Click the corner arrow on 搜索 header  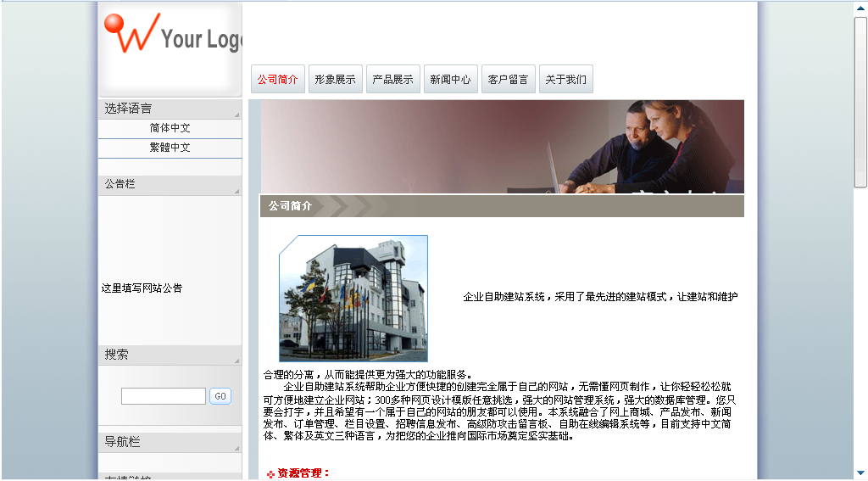point(237,361)
